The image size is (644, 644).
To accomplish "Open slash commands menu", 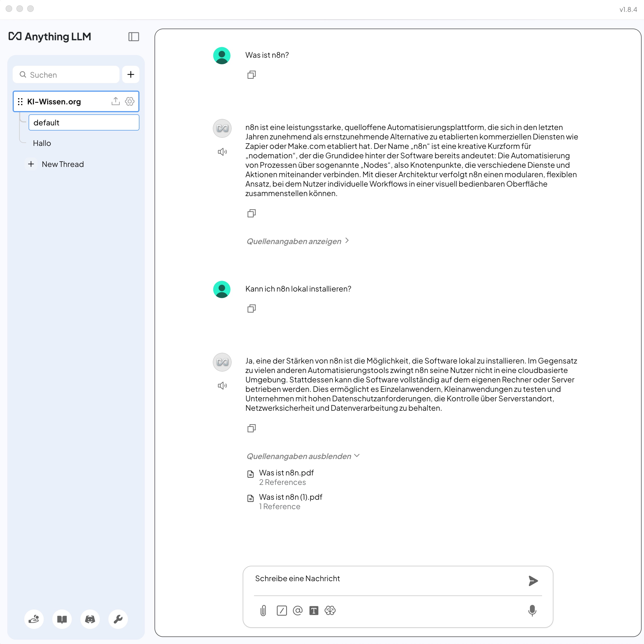I will tap(282, 611).
